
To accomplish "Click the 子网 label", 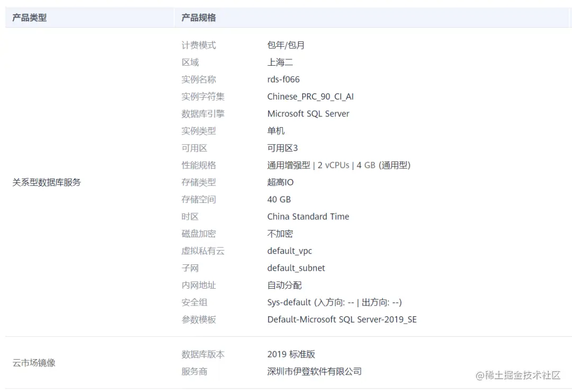I will click(x=190, y=268).
